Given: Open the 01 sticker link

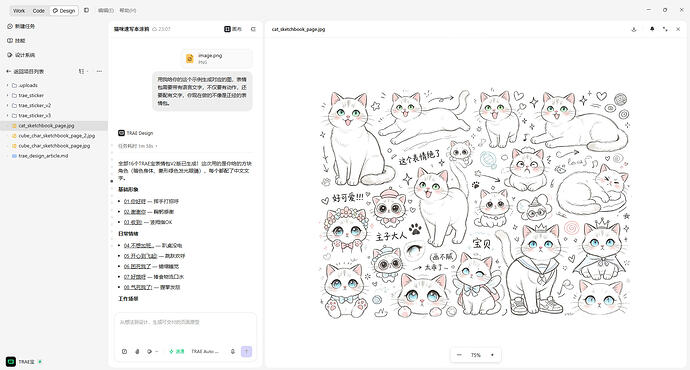Looking at the screenshot, I should click(135, 201).
